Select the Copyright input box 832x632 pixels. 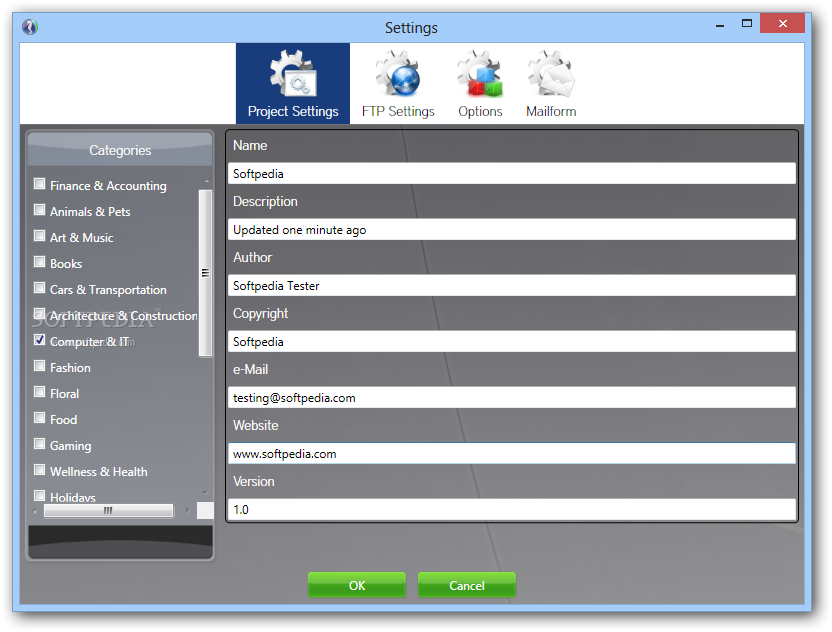[512, 342]
